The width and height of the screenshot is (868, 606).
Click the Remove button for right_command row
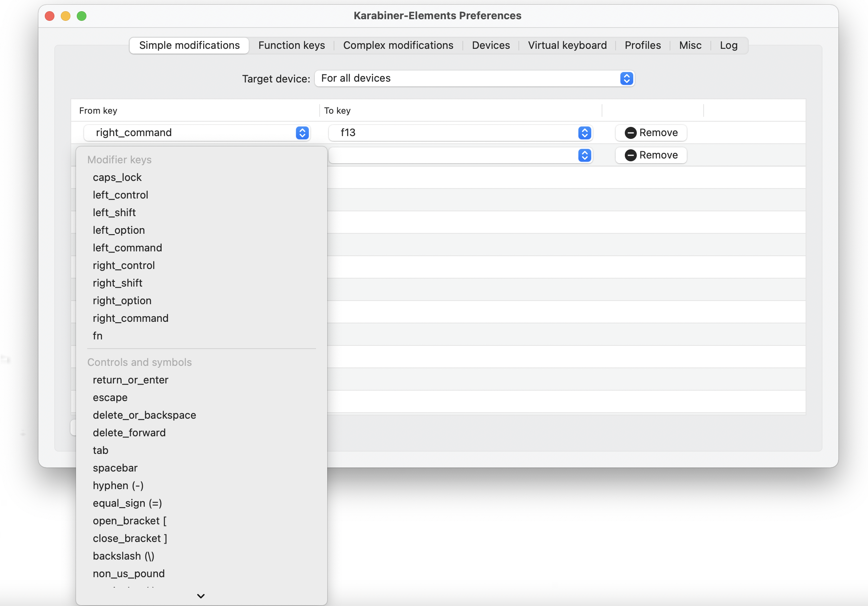651,132
